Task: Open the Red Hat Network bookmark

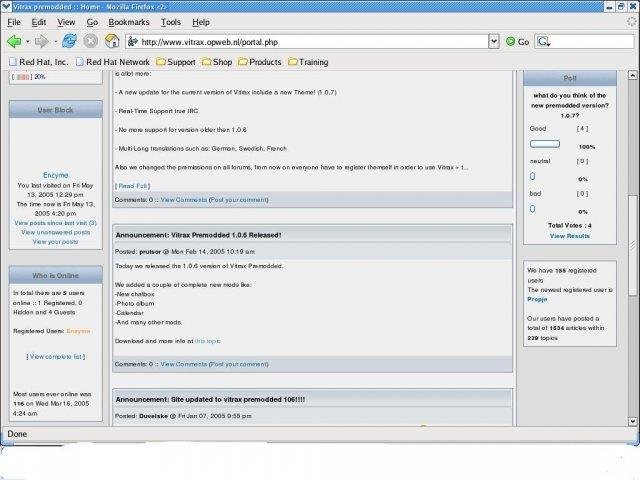Action: click(113, 62)
